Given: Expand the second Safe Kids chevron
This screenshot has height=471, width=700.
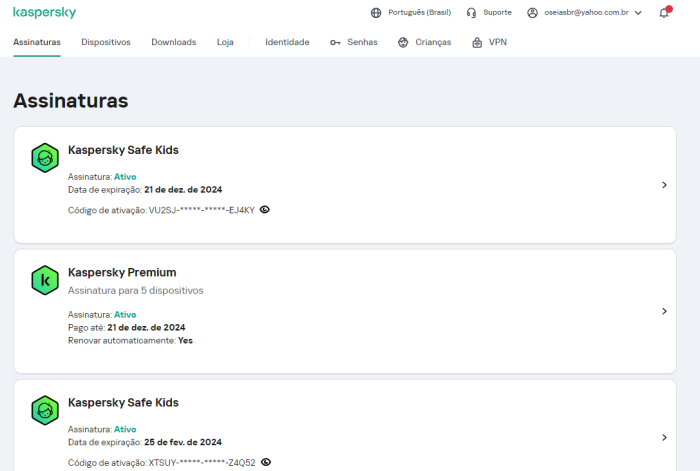Looking at the screenshot, I should pos(664,437).
